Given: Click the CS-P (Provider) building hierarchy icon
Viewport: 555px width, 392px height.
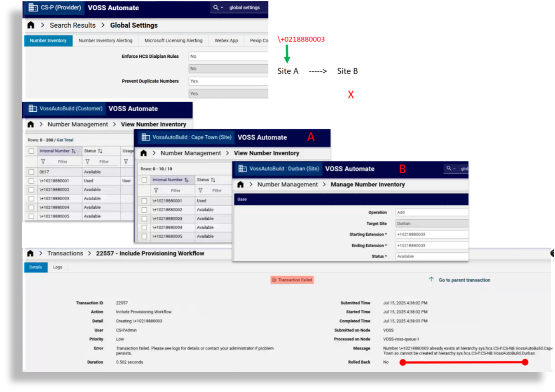Looking at the screenshot, I should point(33,7).
